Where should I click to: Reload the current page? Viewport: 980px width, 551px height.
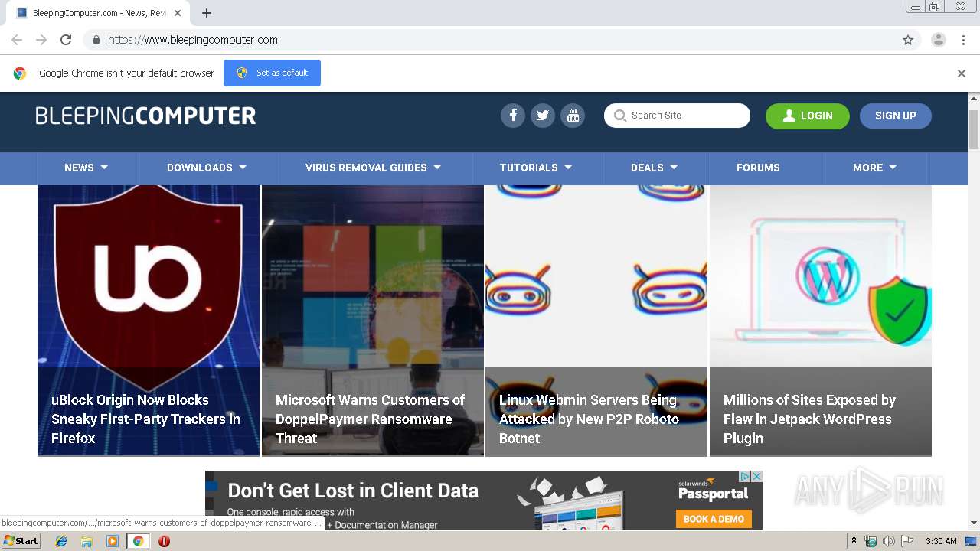click(66, 40)
